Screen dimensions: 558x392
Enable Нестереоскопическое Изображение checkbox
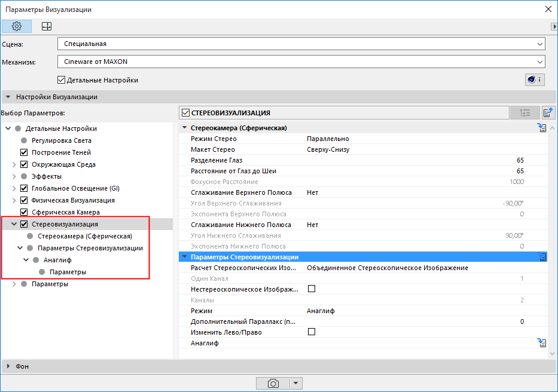[x=312, y=289]
